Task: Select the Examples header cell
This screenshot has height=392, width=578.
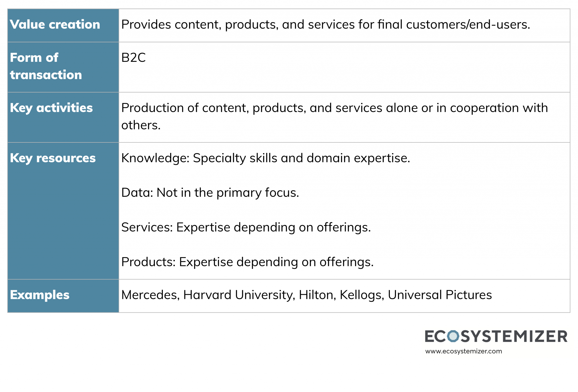Action: point(63,296)
